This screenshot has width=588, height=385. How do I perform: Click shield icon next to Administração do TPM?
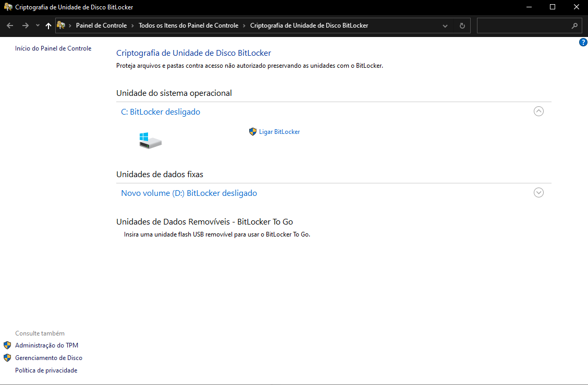pos(7,345)
